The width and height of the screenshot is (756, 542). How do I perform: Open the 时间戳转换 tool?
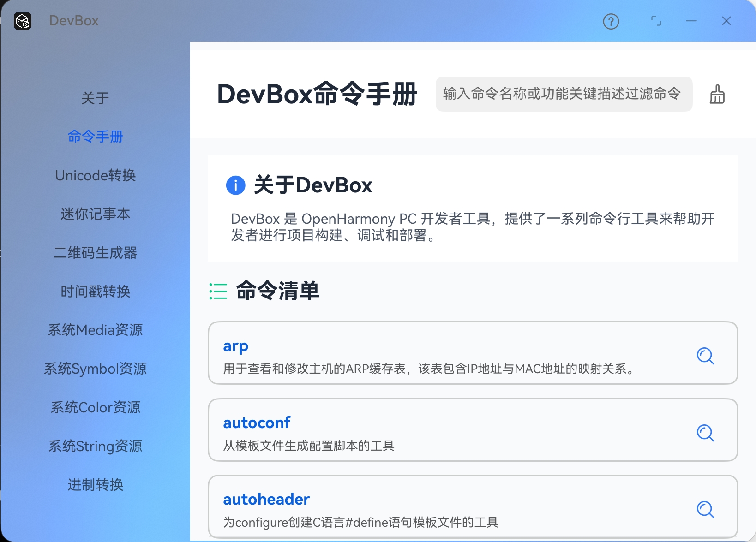[x=95, y=291]
